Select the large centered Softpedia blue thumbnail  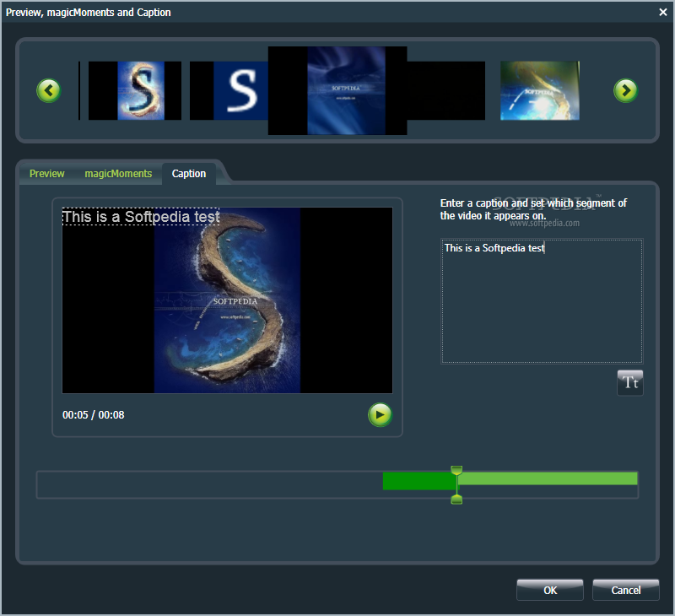click(337, 90)
